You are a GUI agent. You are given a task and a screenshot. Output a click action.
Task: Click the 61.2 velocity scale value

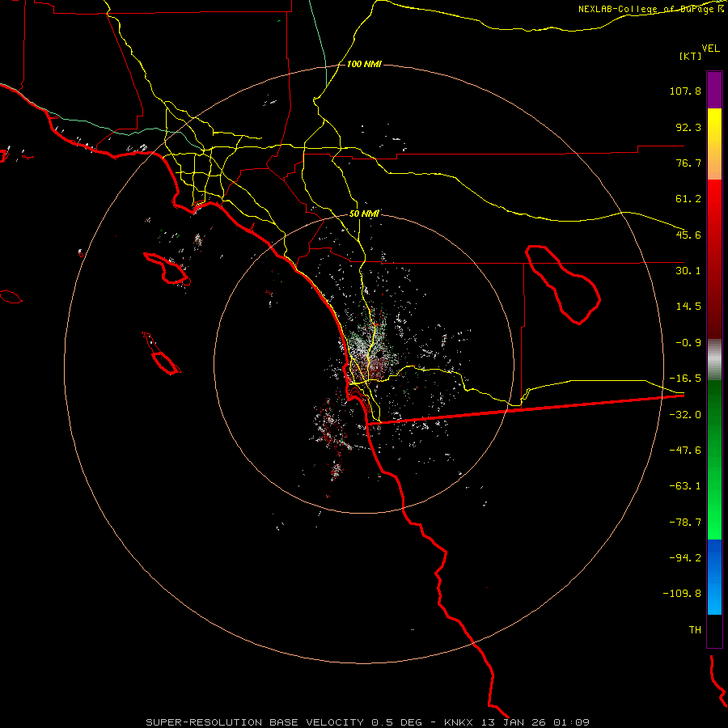[688, 199]
